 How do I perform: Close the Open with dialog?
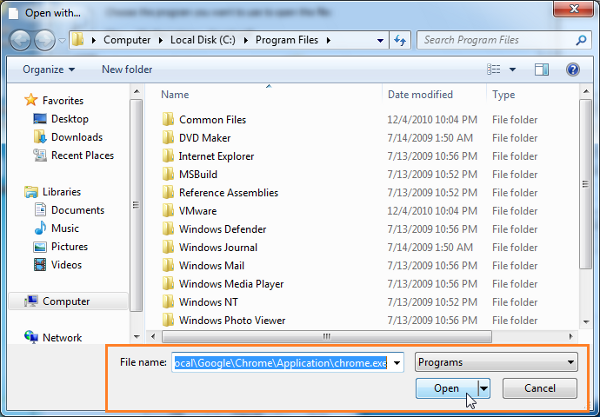pos(574,8)
